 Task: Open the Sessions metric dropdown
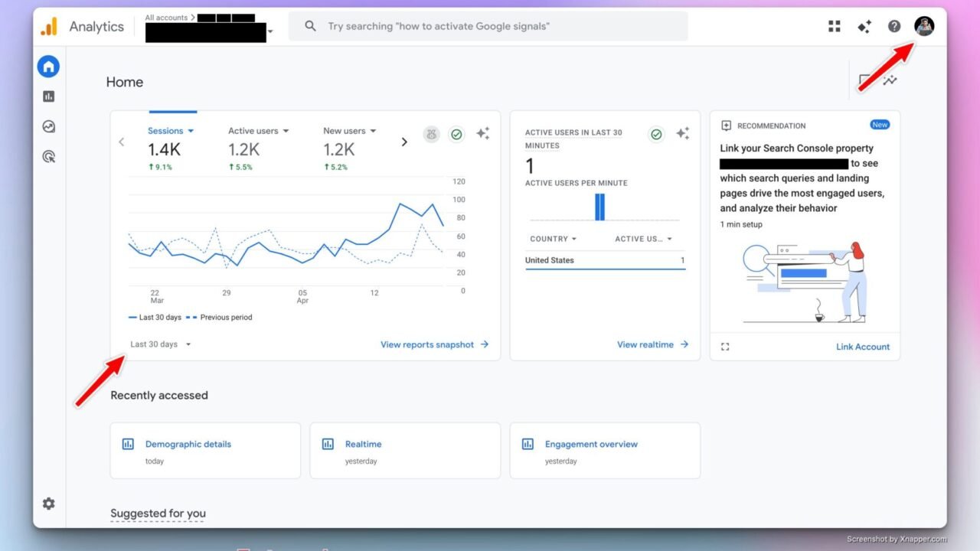click(x=171, y=131)
